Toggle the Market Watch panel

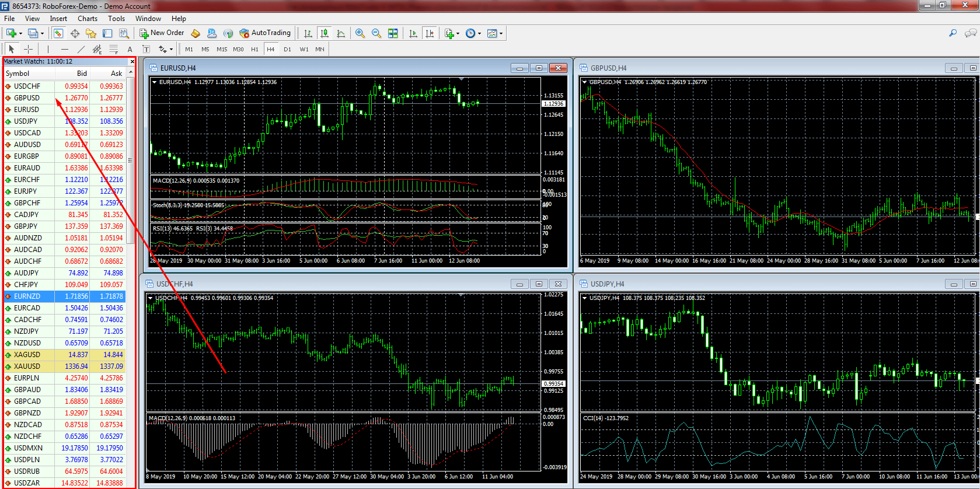pos(58,33)
